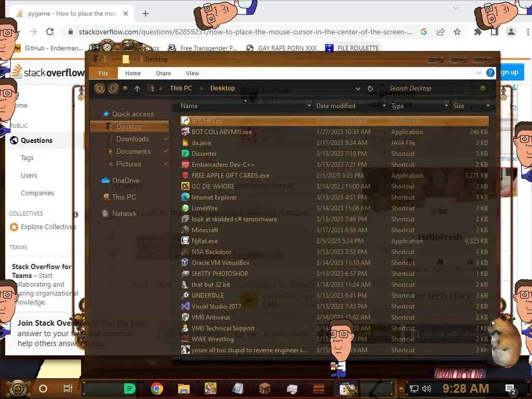Select the VM0 Antivirus shield icon
Viewport: 532px width, 399px height.
pos(185,317)
